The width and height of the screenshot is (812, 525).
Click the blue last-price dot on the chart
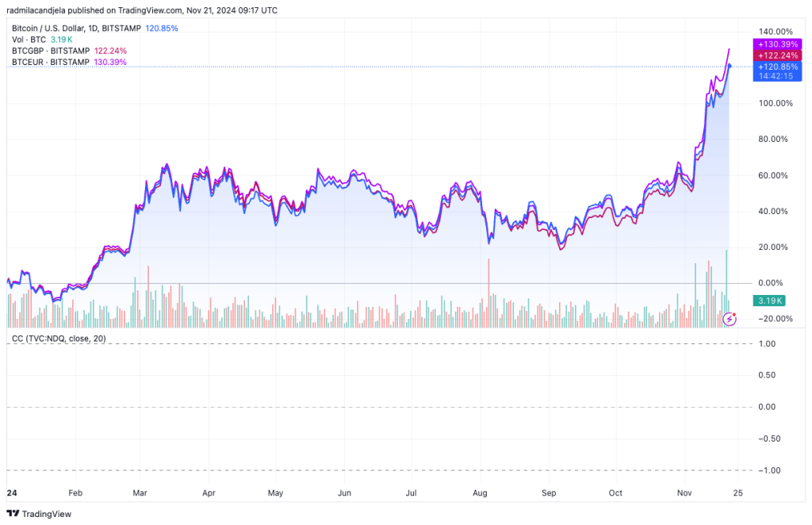click(730, 66)
